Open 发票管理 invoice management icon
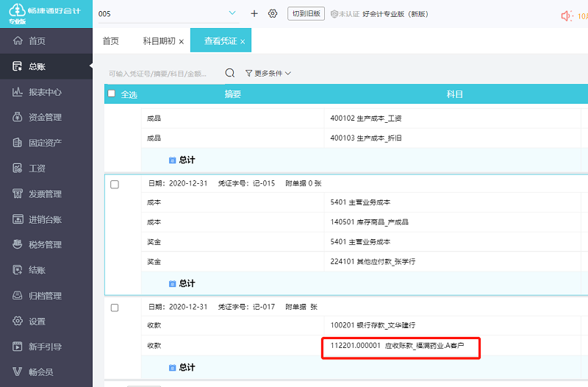Screen dimensions: 588x387 point(17,193)
